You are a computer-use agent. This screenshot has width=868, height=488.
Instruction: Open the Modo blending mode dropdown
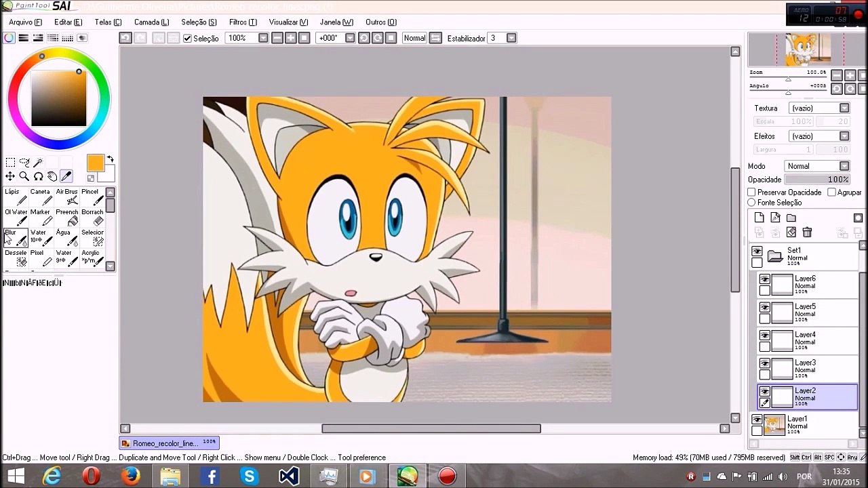844,166
